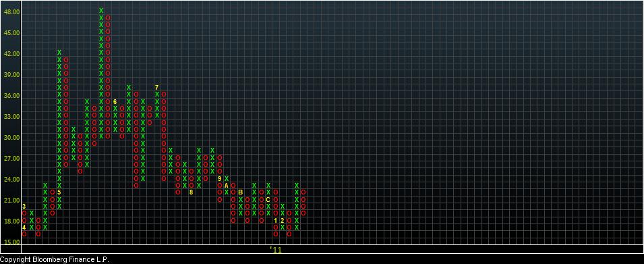Click the 30.00 price axis label
The image size is (644, 264).
pos(11,138)
